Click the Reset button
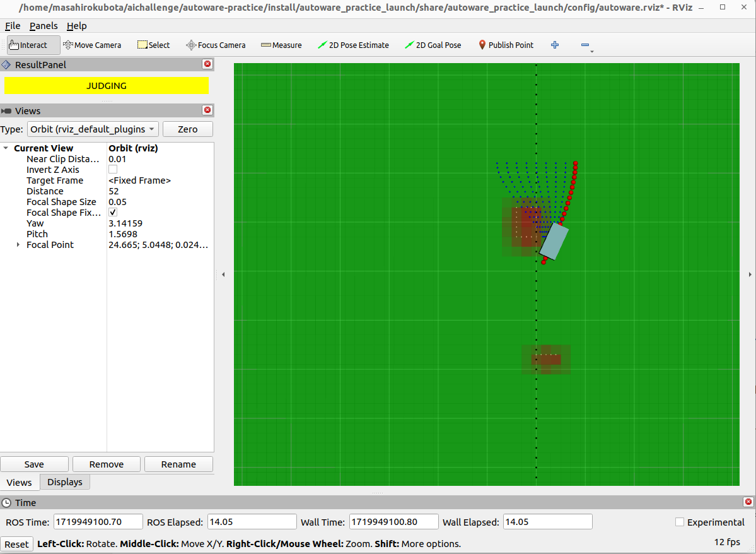 click(x=16, y=544)
